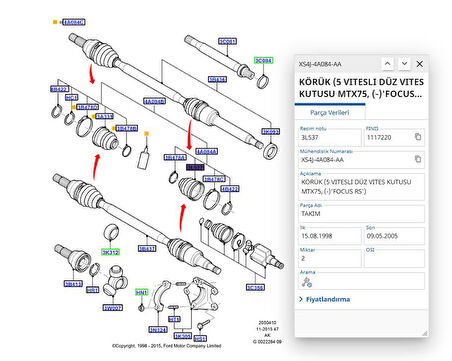
Task: Click the Arama search icon
Action: click(307, 282)
